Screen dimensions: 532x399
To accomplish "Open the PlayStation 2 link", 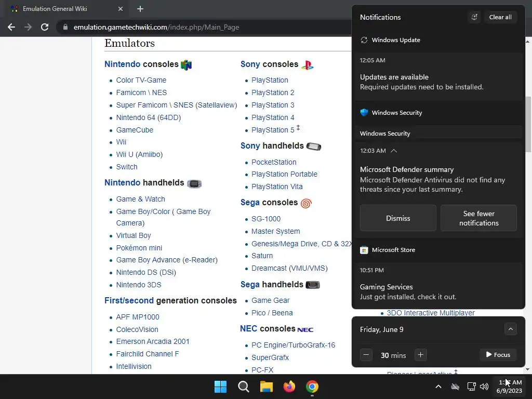I will (273, 92).
